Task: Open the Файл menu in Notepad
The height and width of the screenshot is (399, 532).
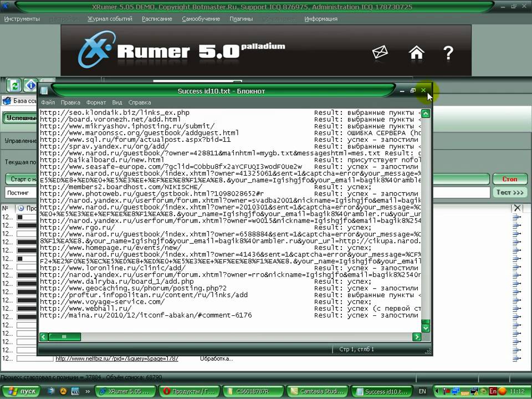Action: [48, 103]
